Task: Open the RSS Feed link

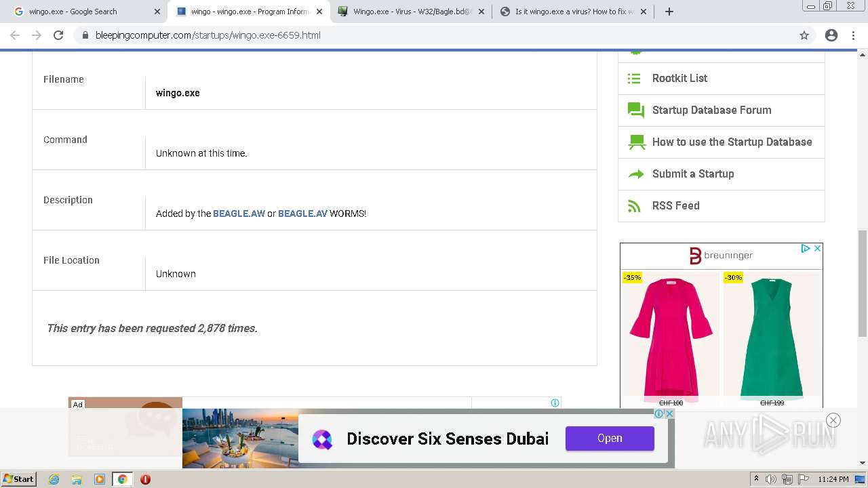Action: click(675, 206)
